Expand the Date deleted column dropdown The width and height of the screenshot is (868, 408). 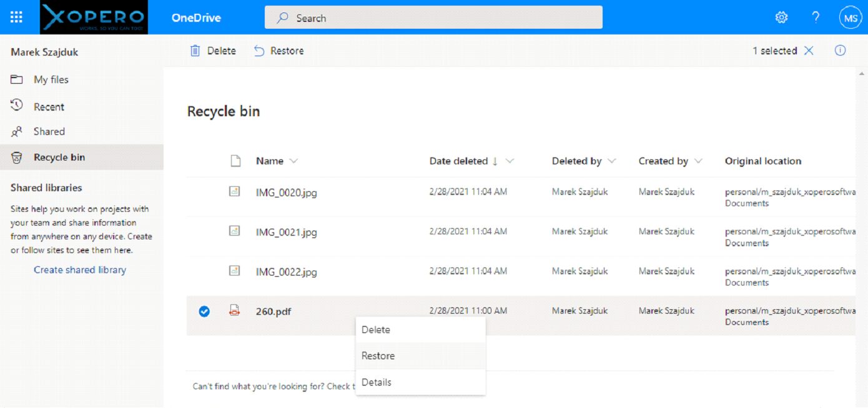[510, 161]
